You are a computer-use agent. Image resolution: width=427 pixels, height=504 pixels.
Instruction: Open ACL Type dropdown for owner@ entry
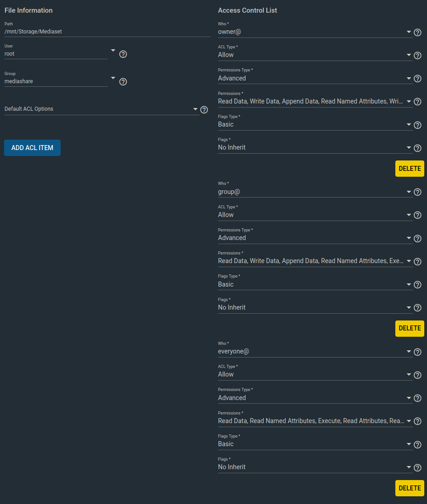tap(315, 53)
